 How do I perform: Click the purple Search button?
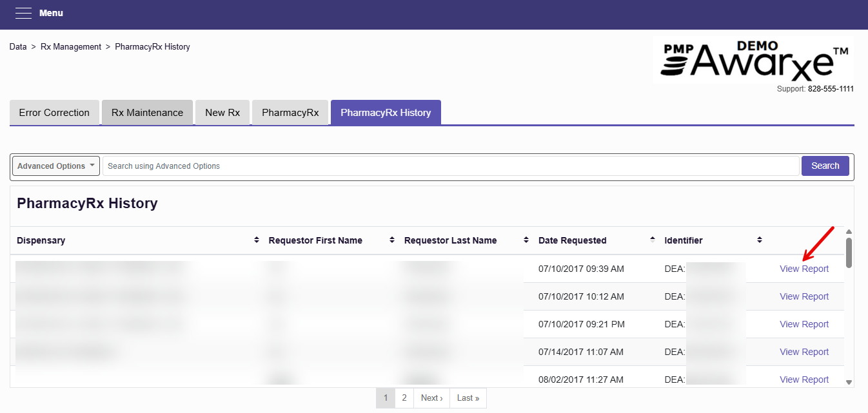coord(825,166)
